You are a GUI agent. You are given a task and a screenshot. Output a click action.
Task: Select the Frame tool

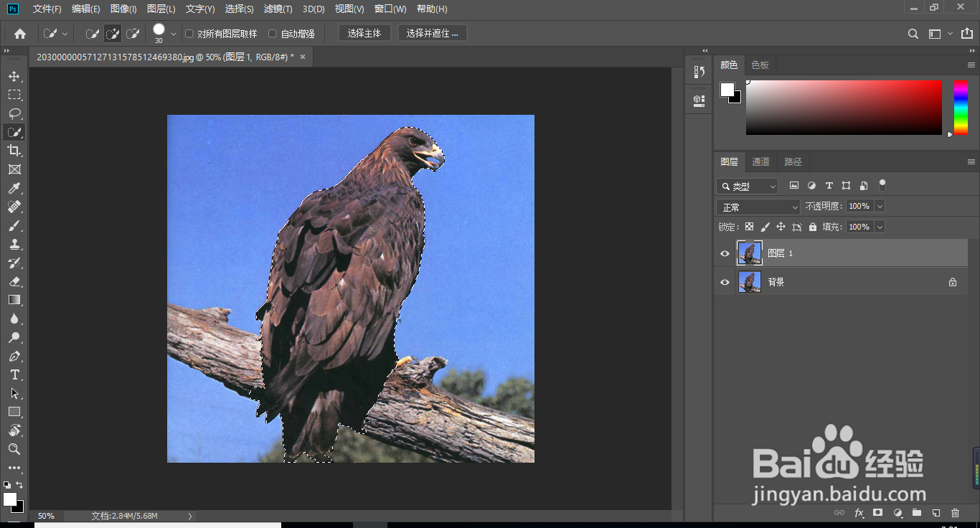[14, 169]
